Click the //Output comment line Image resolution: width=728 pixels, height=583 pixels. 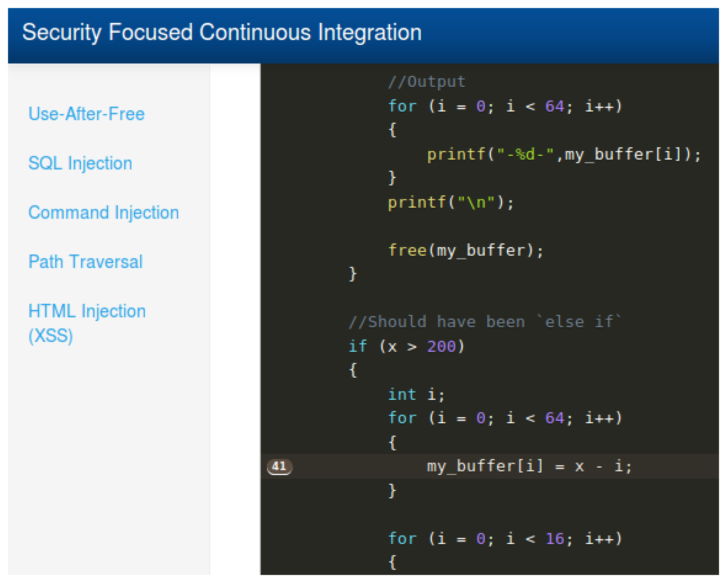[x=427, y=82]
